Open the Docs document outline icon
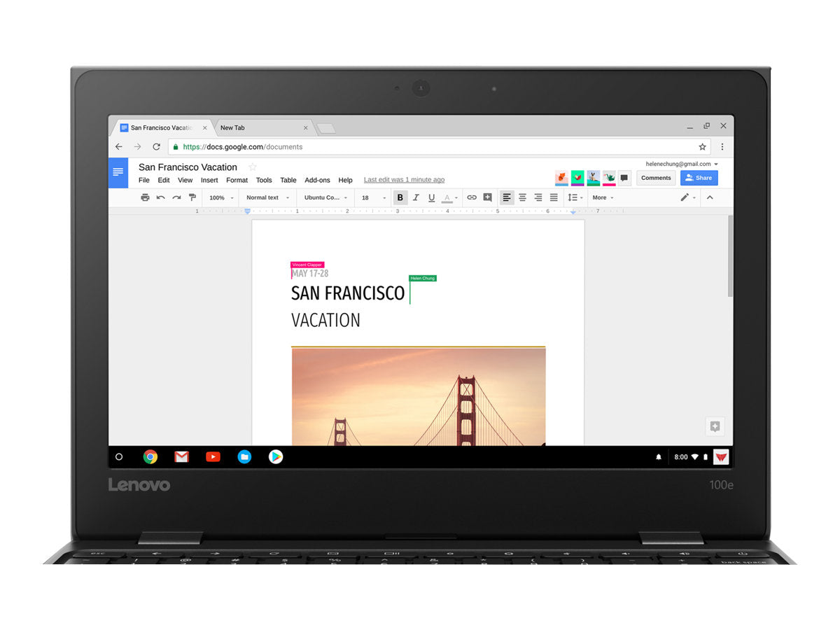This screenshot has width=840, height=630. 118,172
